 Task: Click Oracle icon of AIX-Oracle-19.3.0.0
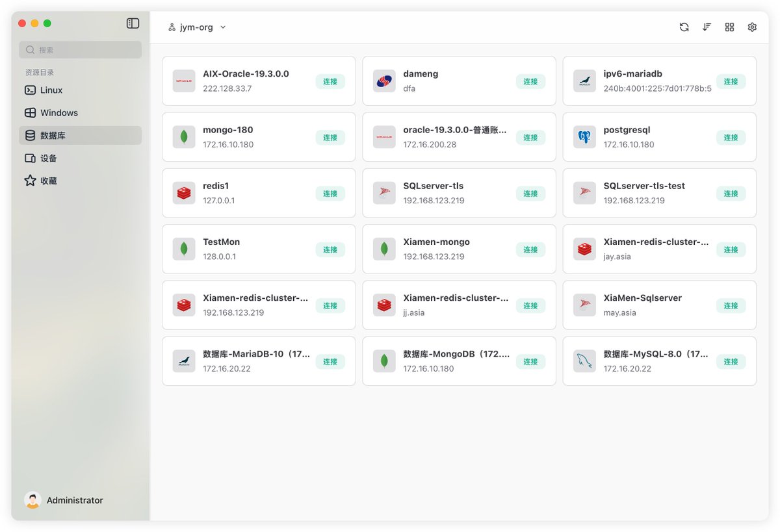pos(184,81)
